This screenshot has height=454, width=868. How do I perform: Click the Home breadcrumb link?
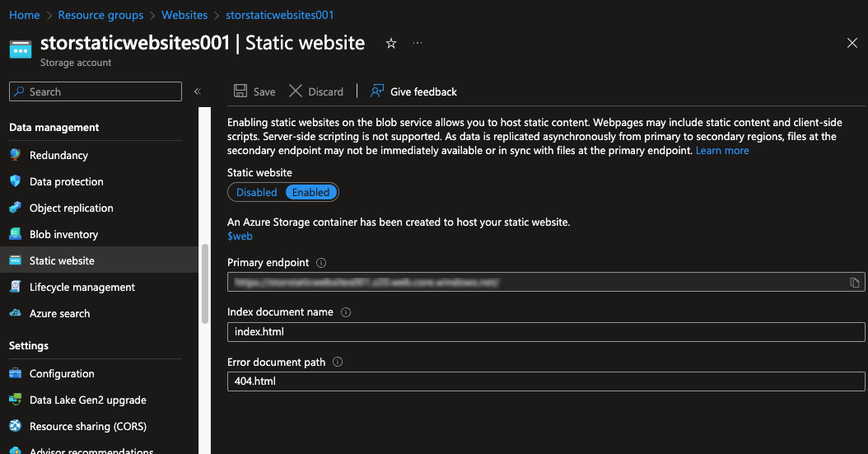coord(25,15)
